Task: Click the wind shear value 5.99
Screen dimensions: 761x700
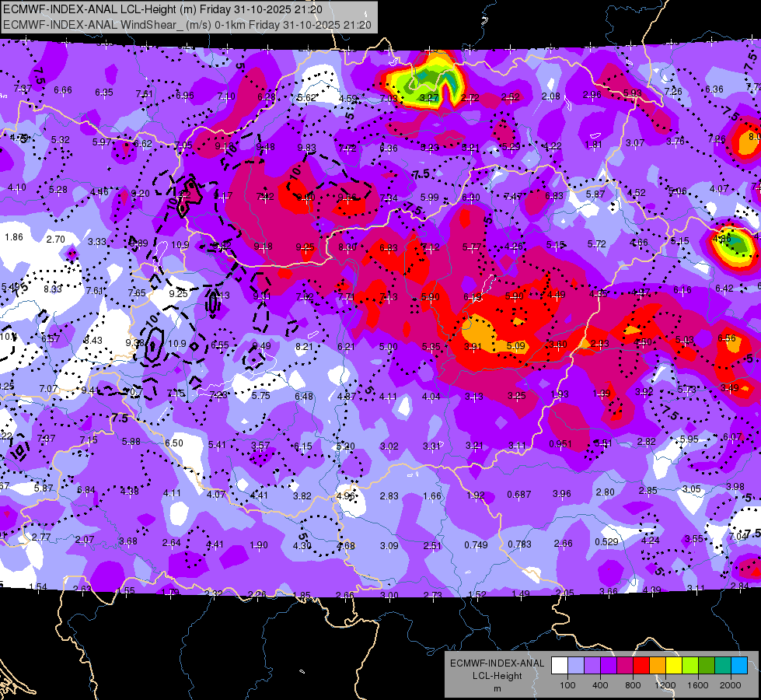Action: (430, 198)
